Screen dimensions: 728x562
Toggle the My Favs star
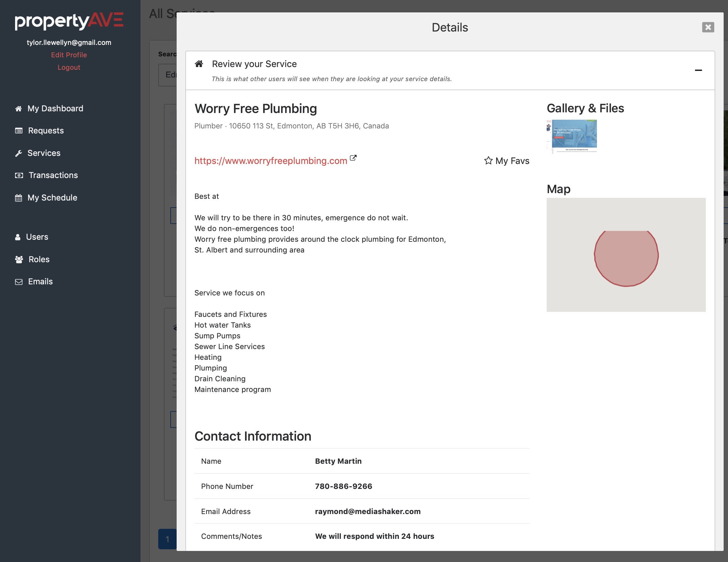[488, 161]
